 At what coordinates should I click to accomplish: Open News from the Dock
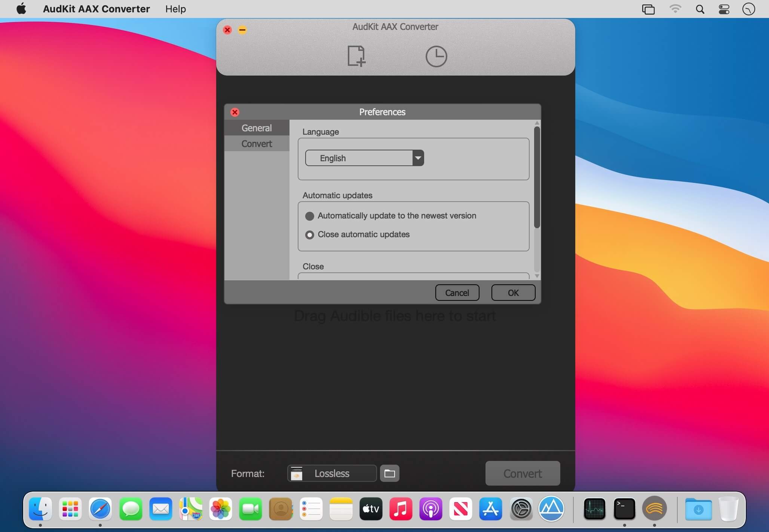coord(461,508)
